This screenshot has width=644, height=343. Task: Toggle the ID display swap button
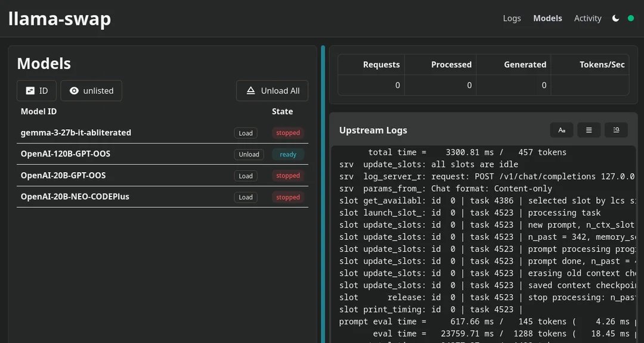[36, 91]
